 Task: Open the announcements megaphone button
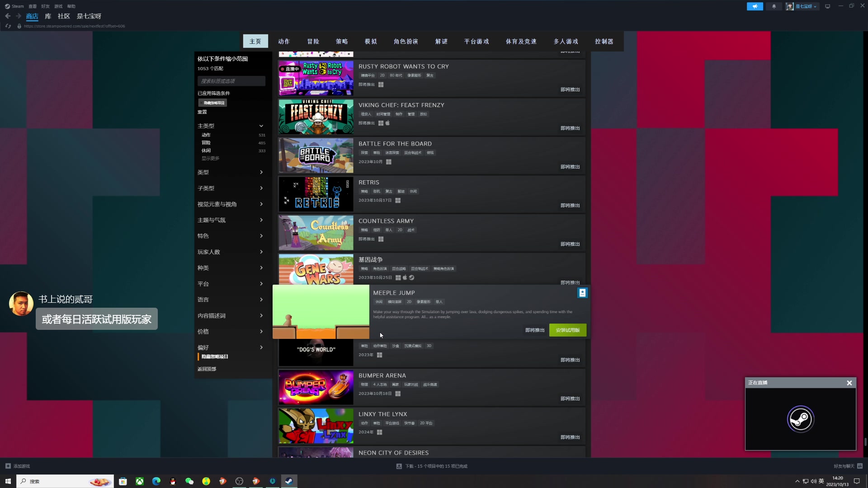(755, 6)
